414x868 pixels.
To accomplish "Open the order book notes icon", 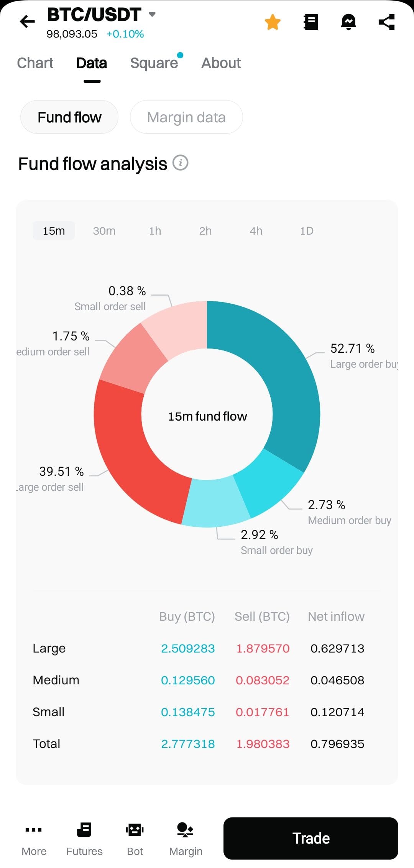I will coord(310,22).
